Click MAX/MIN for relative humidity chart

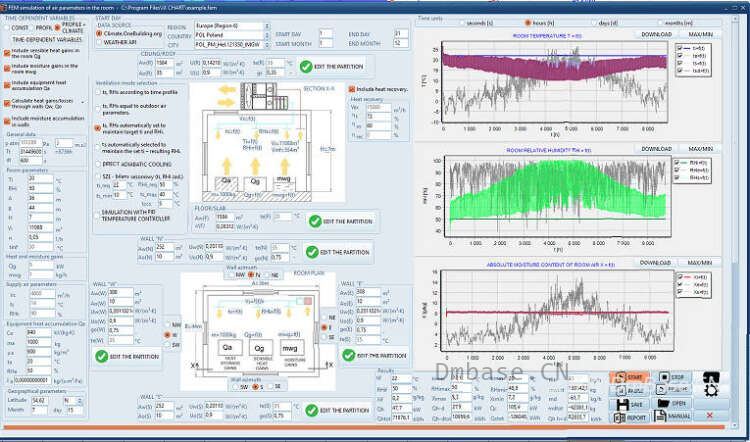700,149
